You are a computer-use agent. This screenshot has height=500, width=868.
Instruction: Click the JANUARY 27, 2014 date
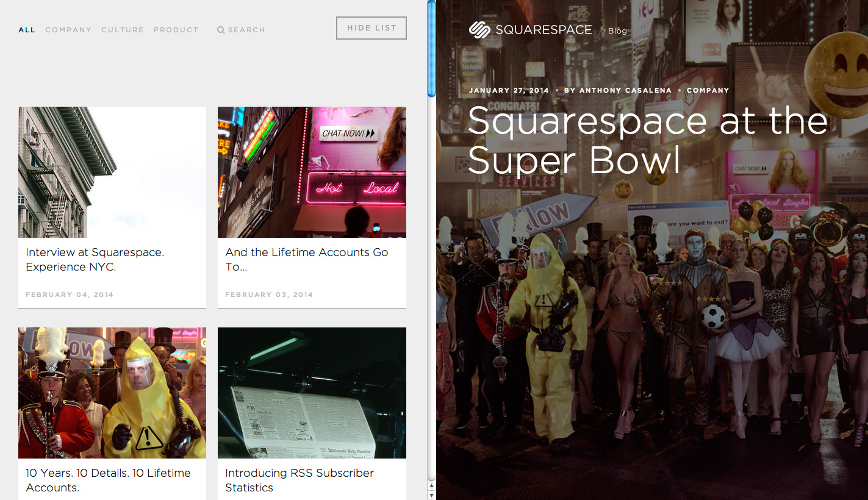pos(509,90)
